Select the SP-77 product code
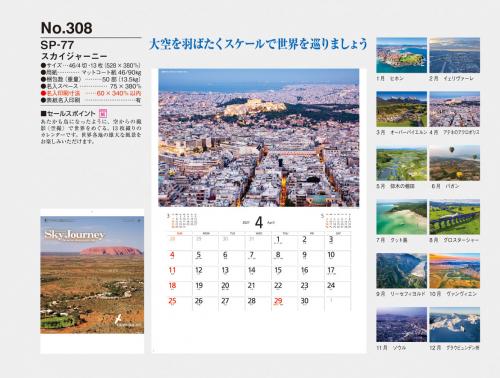 tap(57, 45)
